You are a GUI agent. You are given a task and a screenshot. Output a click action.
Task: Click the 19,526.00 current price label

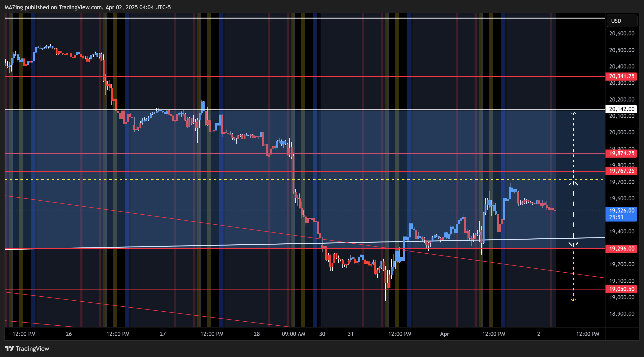click(x=621, y=211)
